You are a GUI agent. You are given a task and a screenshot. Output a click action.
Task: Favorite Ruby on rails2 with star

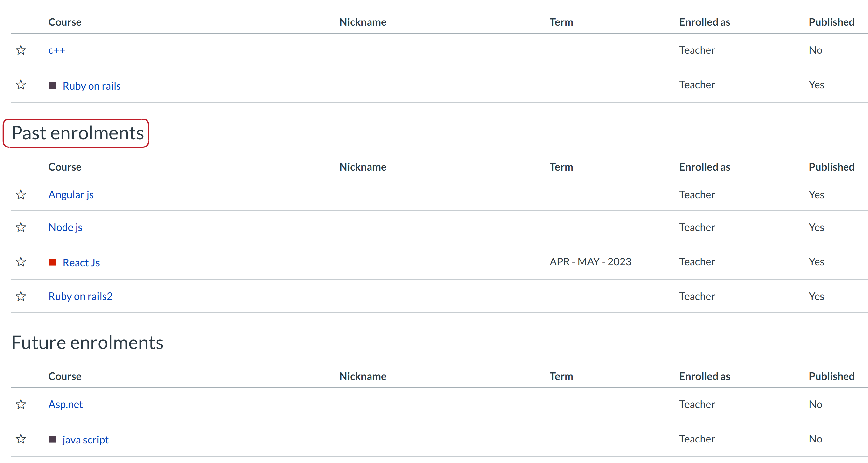tap(21, 296)
